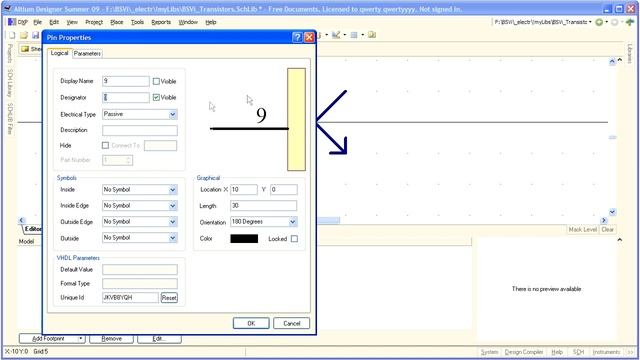This screenshot has width=640, height=360.
Task: Click the drawing tools toolbar icon
Action: (x=336, y=35)
